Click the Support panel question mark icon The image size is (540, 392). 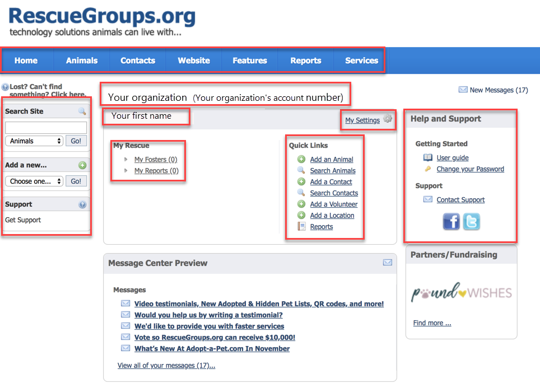pos(82,204)
